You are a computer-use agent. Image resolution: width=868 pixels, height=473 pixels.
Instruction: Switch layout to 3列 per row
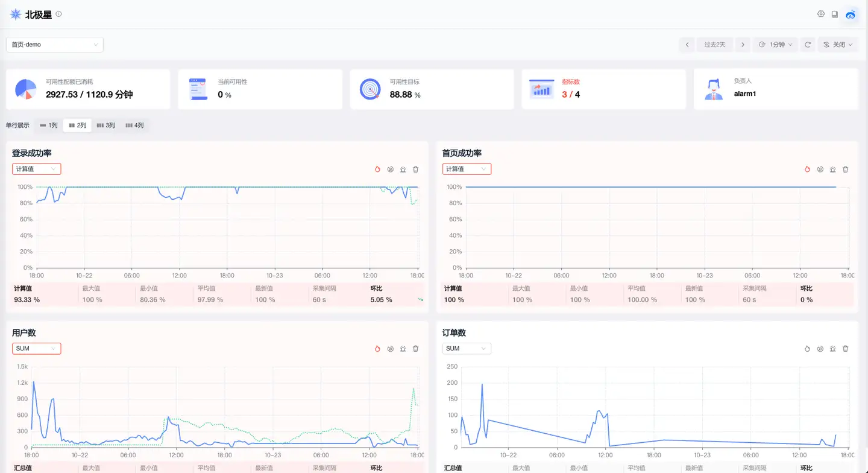pyautogui.click(x=105, y=125)
